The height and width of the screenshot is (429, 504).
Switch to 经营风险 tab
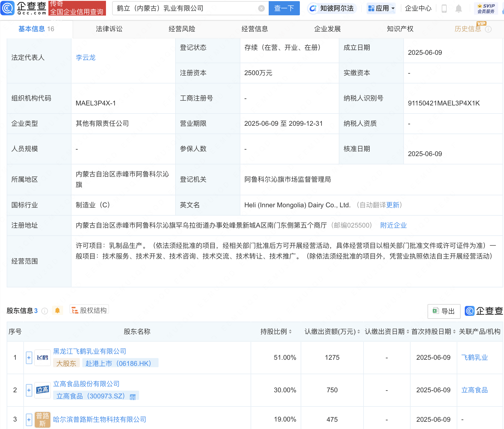pyautogui.click(x=182, y=29)
